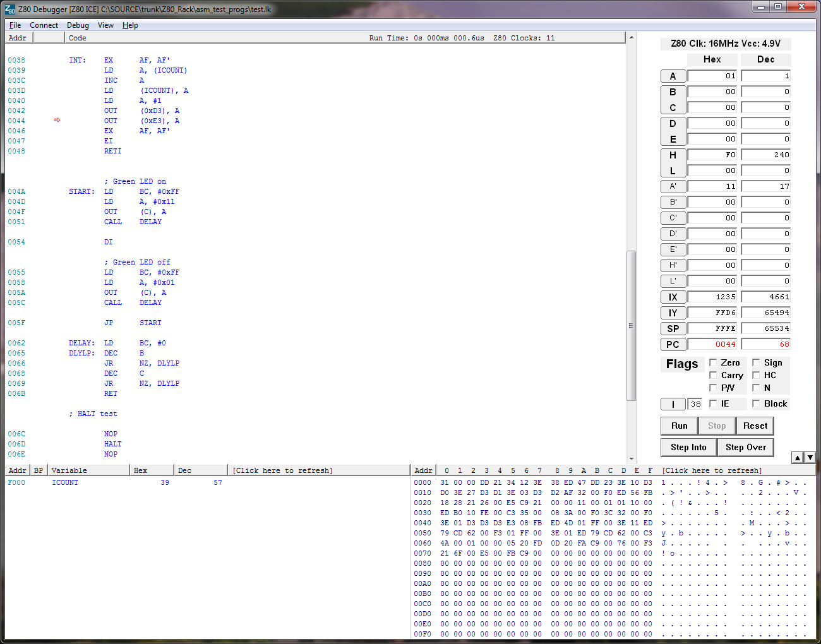This screenshot has width=821, height=644.
Task: Click the memory row address 0070
Action: [422, 553]
